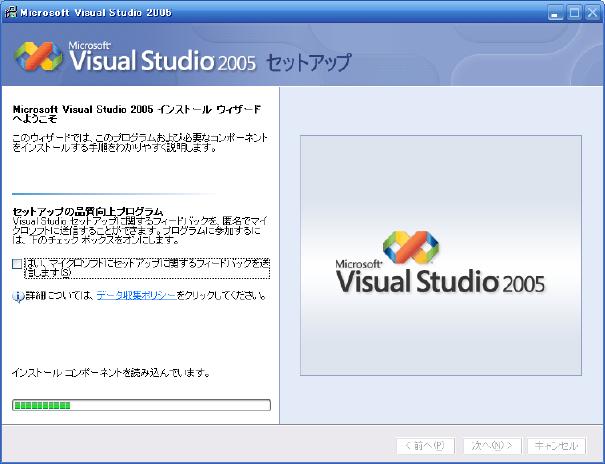Viewport: 605px width, 464px height.
Task: Enable the setup feedback checkbox
Action: point(17,264)
